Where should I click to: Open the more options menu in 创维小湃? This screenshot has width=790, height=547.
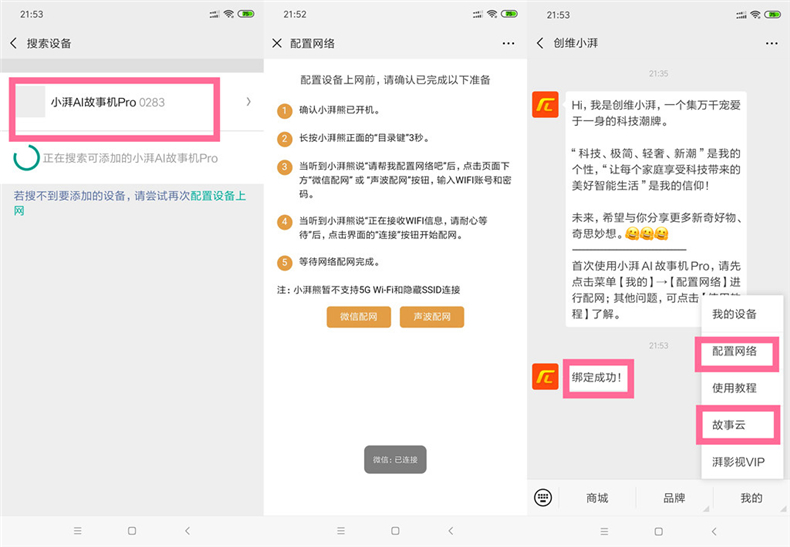pos(771,43)
